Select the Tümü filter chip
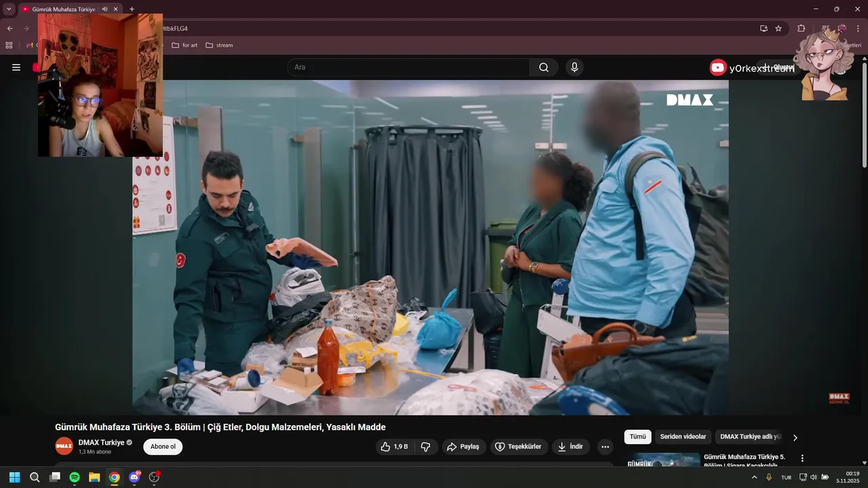The width and height of the screenshot is (868, 488). (637, 437)
